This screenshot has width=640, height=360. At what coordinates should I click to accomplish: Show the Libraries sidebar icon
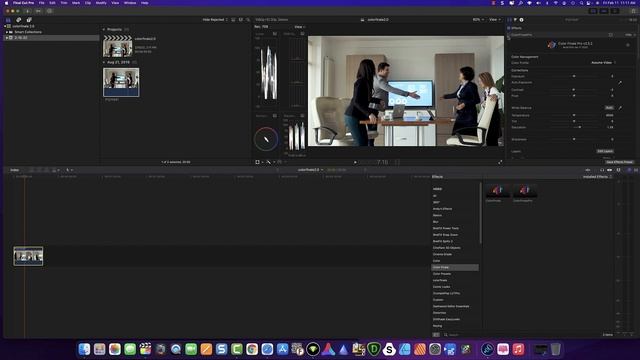[x=8, y=20]
